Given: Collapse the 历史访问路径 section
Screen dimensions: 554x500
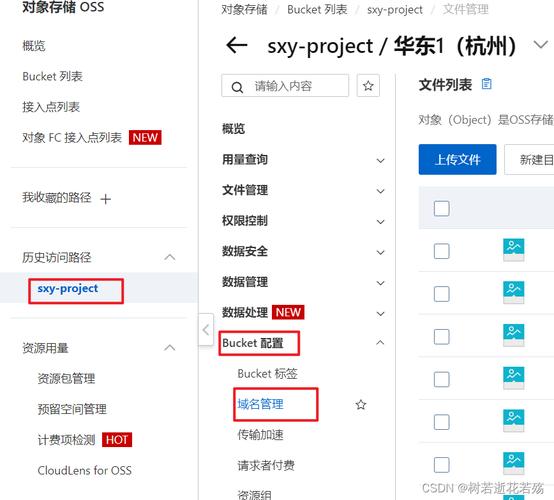Looking at the screenshot, I should [x=170, y=257].
